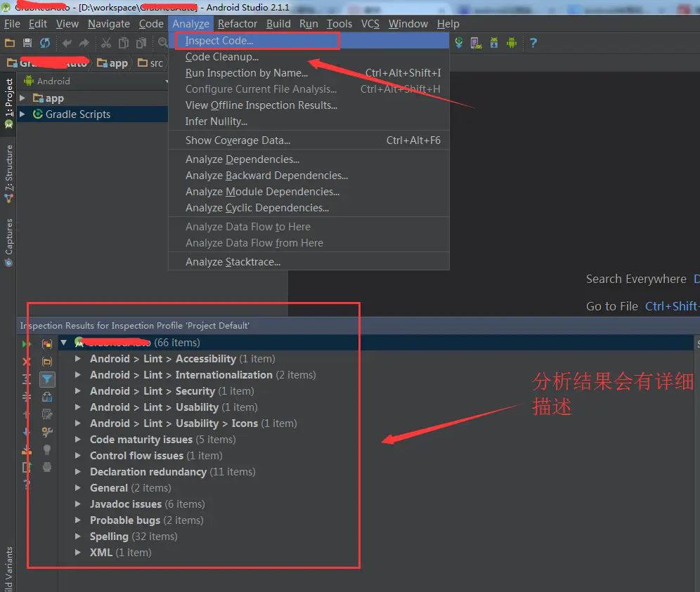Expand the app module tree node
Viewport: 700px width, 592px height.
click(22, 98)
